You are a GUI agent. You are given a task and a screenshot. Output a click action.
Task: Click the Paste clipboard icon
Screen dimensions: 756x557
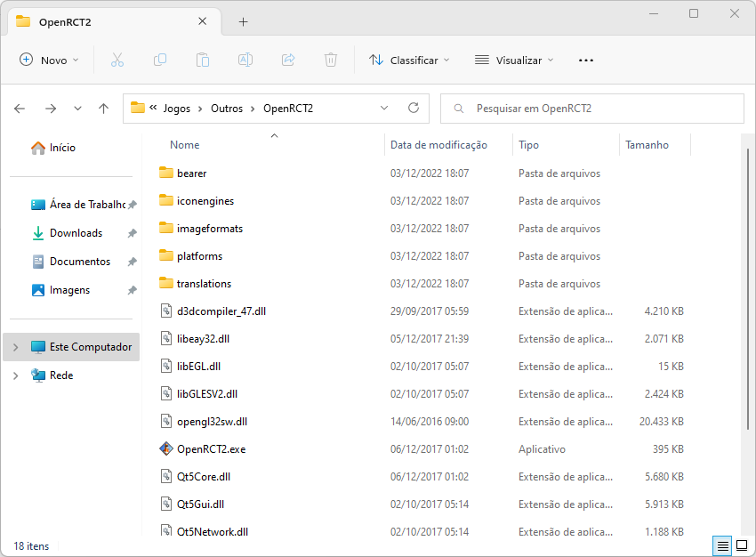(203, 61)
